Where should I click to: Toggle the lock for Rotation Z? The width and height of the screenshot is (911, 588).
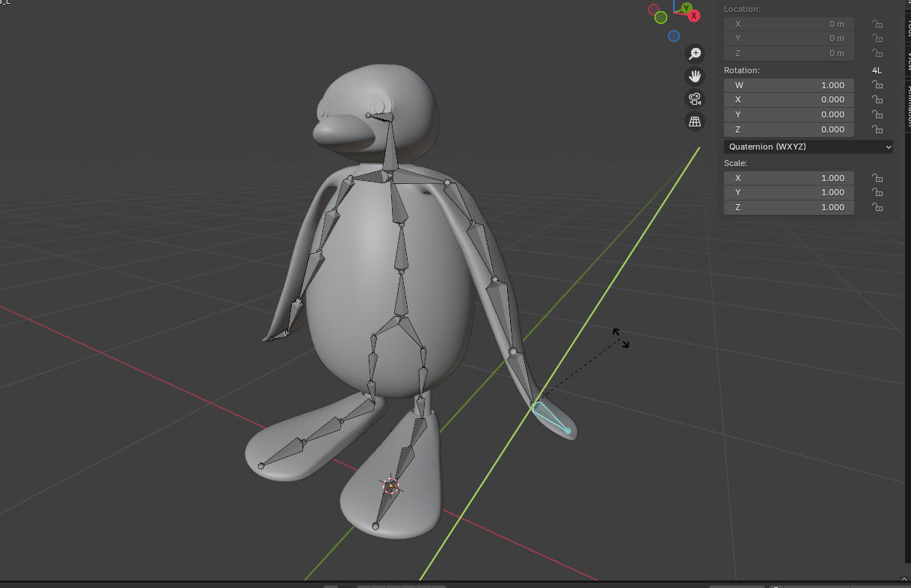(x=877, y=129)
